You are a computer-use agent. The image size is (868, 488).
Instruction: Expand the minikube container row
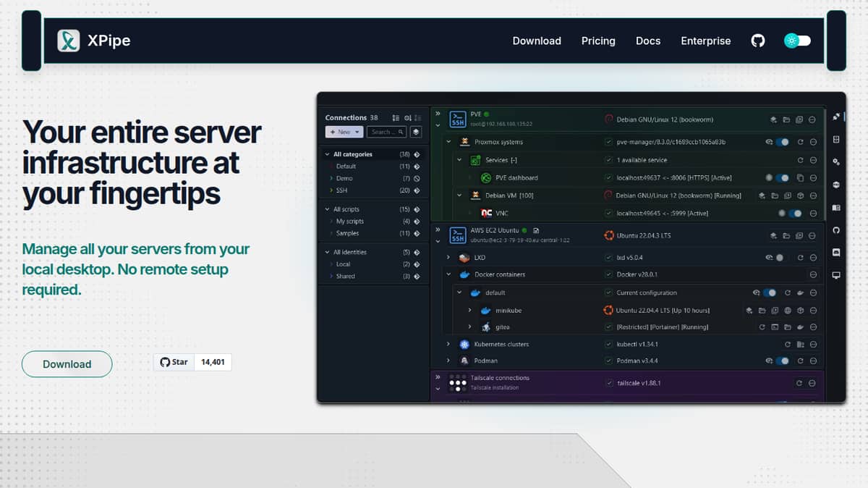coord(469,310)
